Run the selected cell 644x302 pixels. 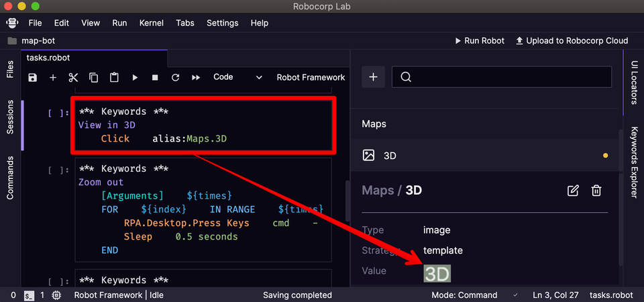[135, 78]
